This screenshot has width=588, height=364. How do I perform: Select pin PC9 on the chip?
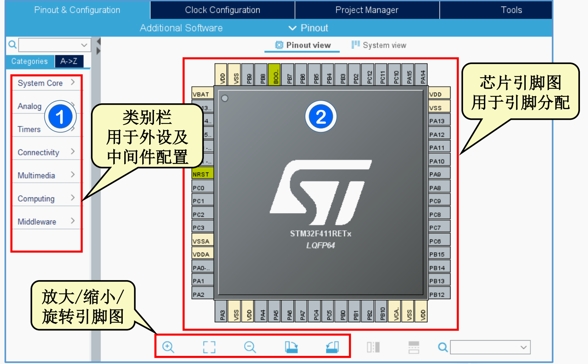pos(439,201)
